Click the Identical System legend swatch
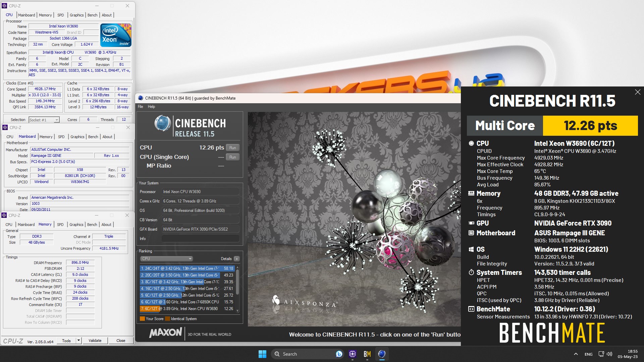 click(167, 319)
